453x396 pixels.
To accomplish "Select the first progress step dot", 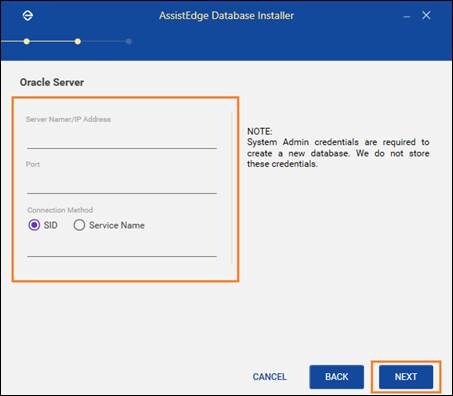I will point(27,41).
